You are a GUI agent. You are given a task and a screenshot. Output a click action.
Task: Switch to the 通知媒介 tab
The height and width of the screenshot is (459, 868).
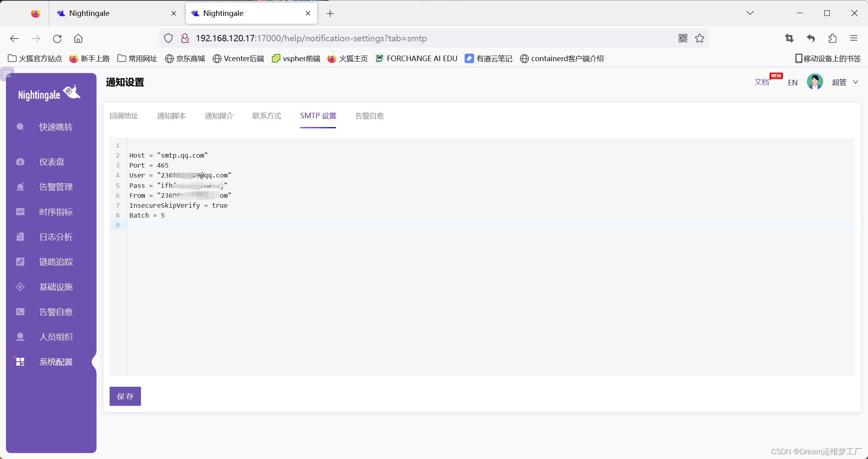[x=219, y=116]
